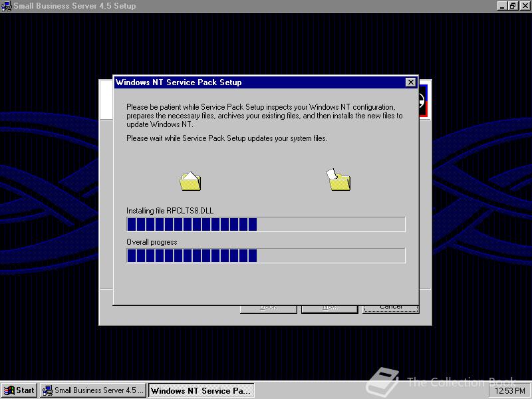Close the Windows NT Service Pack Setup dialog
The image size is (532, 399).
[x=410, y=82]
